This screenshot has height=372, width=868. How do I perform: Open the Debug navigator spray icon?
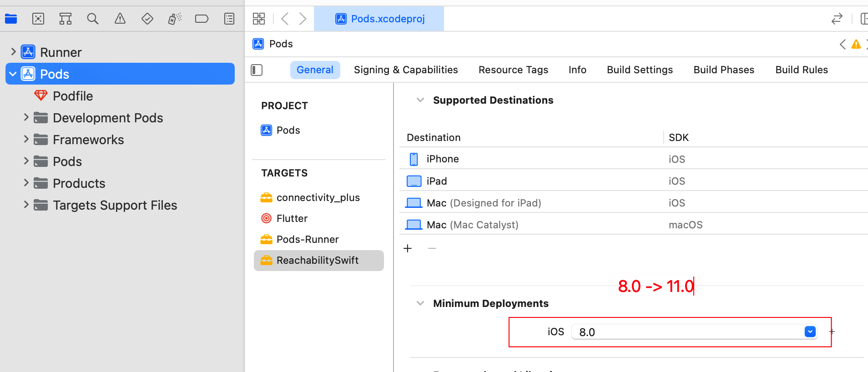(175, 19)
